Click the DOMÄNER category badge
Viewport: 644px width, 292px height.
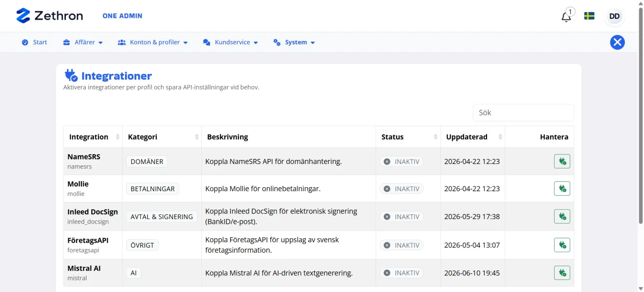(147, 161)
